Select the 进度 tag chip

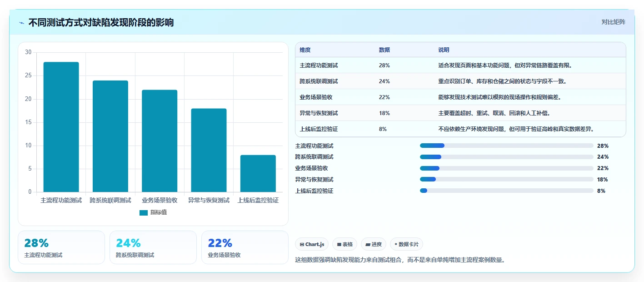374,244
